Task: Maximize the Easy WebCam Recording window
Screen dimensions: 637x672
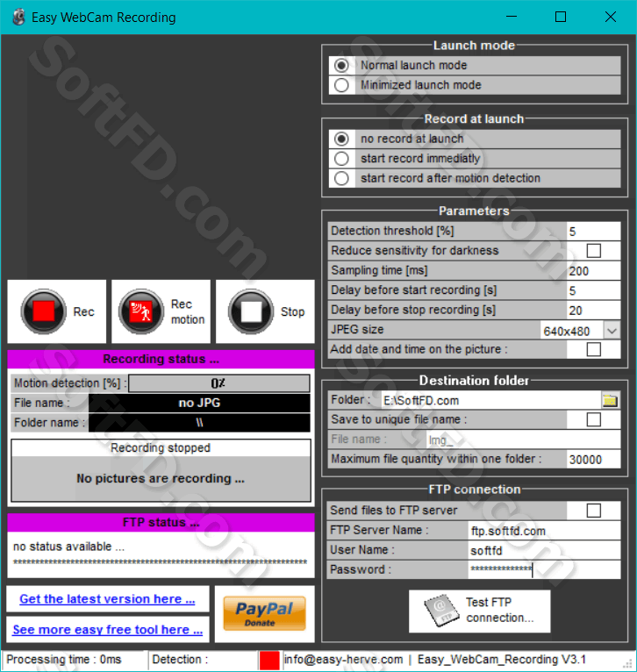Action: click(561, 17)
